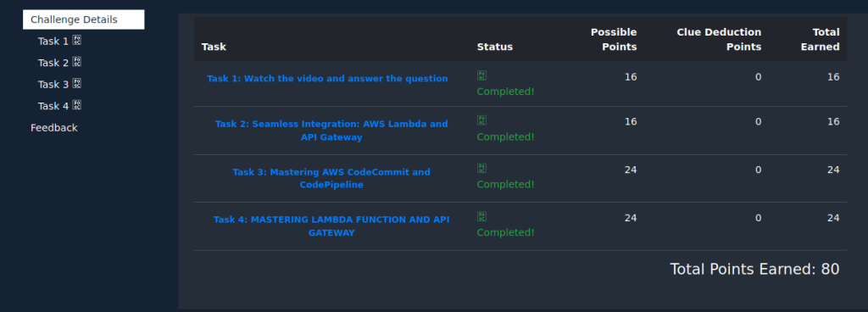Image resolution: width=868 pixels, height=312 pixels.
Task: Click the icon beside Task 3 in sidebar
Action: 77,84
